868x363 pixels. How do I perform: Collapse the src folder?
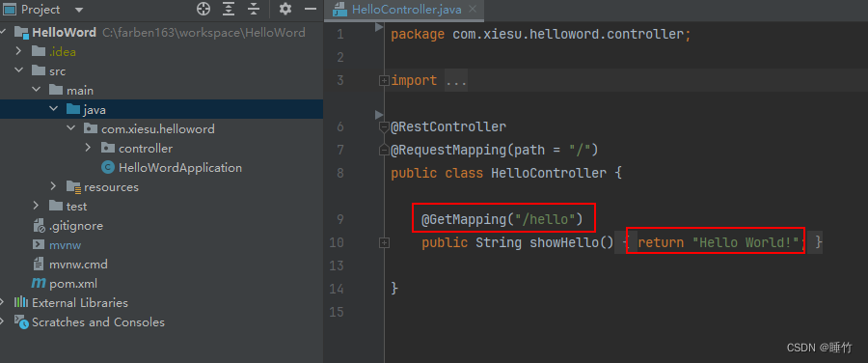pyautogui.click(x=19, y=70)
